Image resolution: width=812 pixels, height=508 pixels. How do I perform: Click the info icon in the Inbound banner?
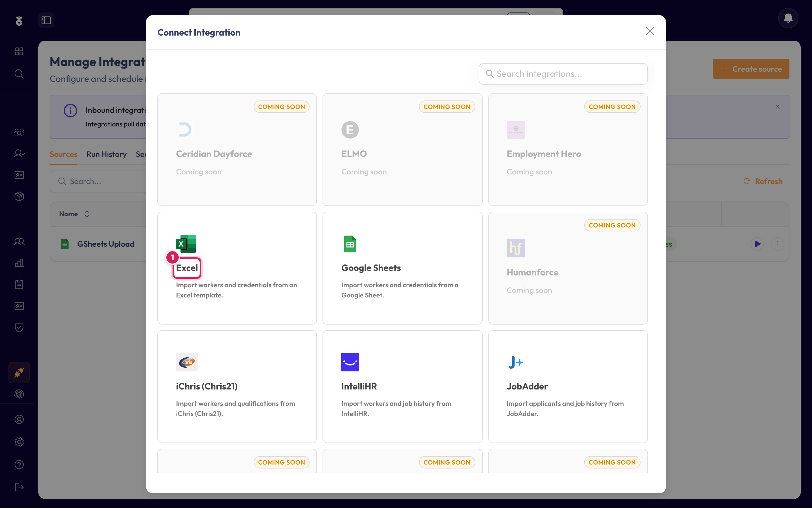[70, 111]
